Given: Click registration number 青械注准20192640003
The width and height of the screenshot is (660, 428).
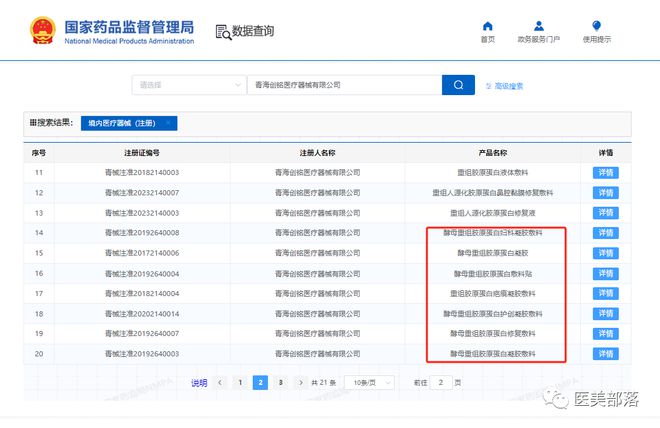Looking at the screenshot, I should pyautogui.click(x=142, y=354).
